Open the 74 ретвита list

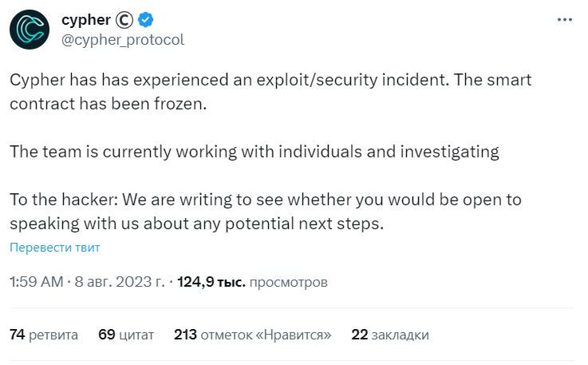(44, 335)
